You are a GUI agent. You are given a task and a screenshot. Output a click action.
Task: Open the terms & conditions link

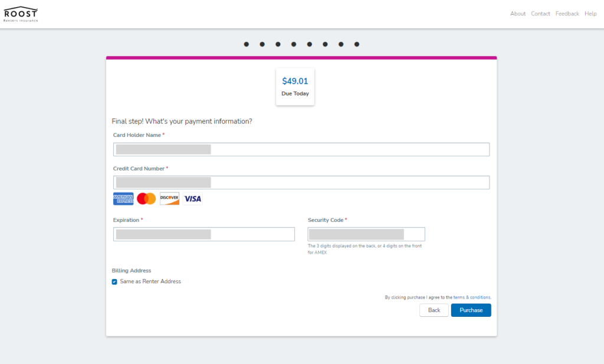pyautogui.click(x=472, y=297)
